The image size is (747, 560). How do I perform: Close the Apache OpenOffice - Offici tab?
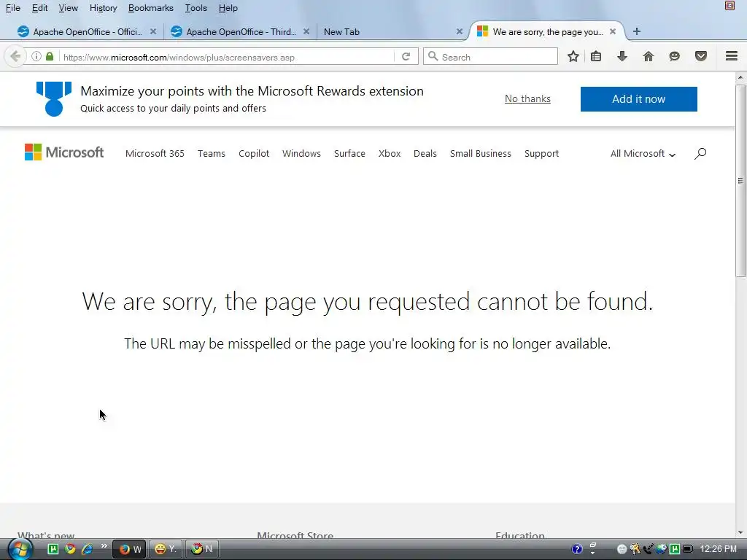click(153, 31)
